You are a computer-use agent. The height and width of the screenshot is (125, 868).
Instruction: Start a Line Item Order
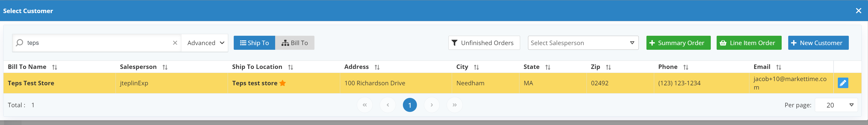click(749, 43)
